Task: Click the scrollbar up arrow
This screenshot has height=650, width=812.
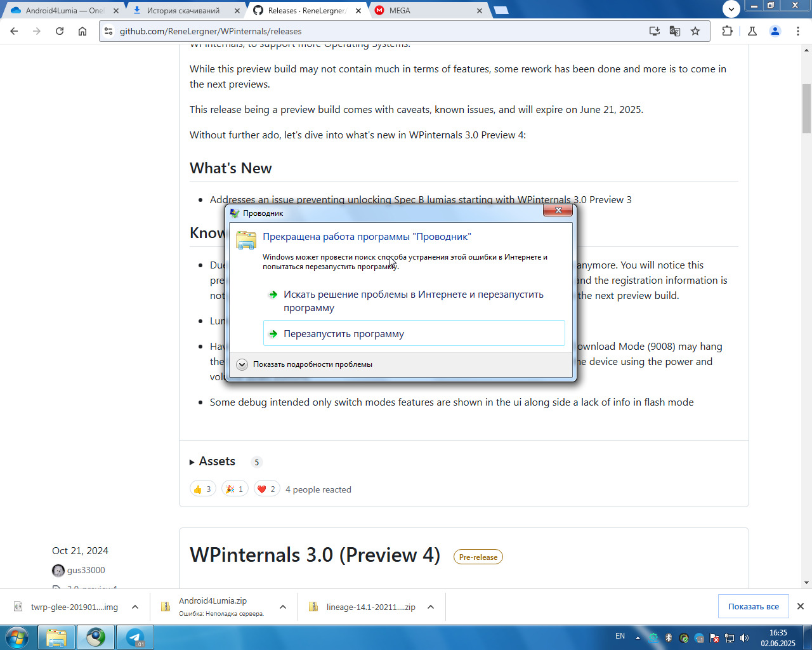Action: click(x=806, y=50)
